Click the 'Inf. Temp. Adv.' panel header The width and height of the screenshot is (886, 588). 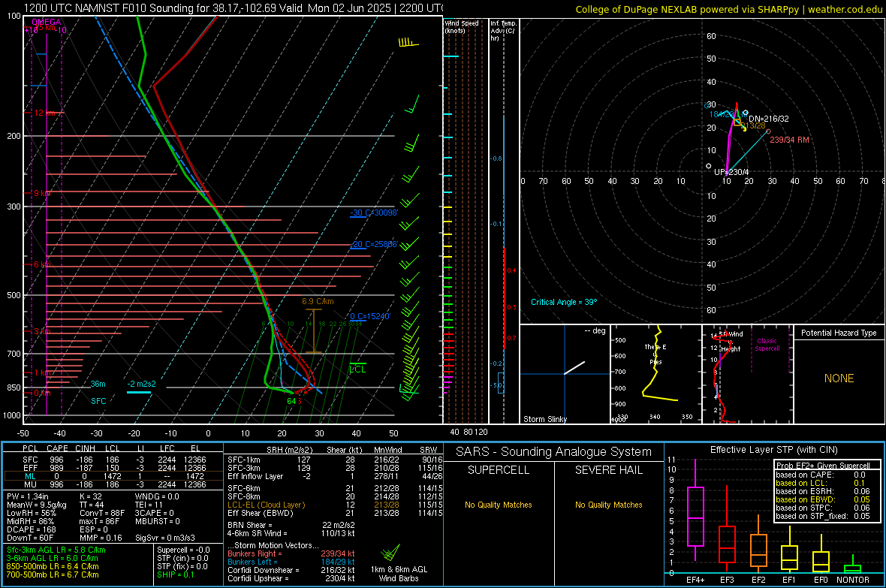503,30
